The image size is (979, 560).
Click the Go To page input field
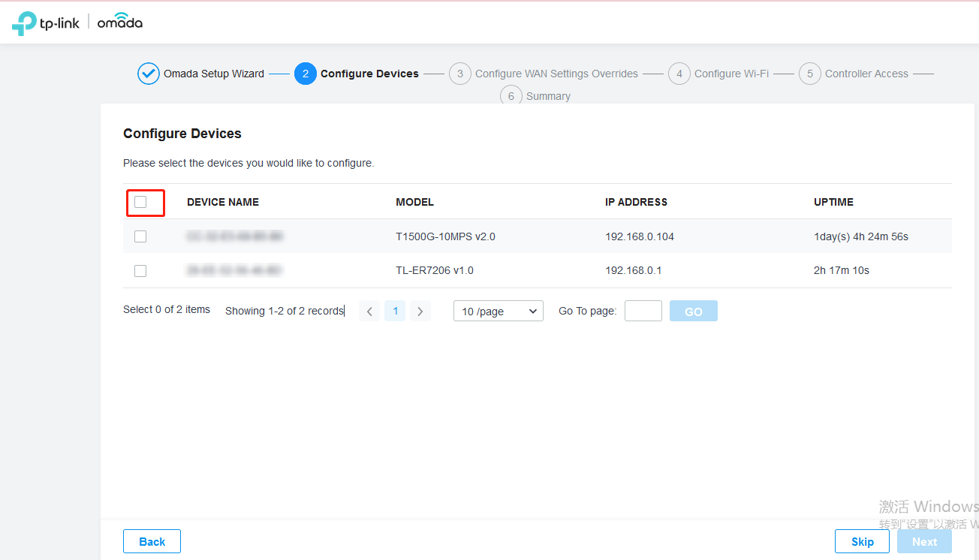pyautogui.click(x=643, y=310)
